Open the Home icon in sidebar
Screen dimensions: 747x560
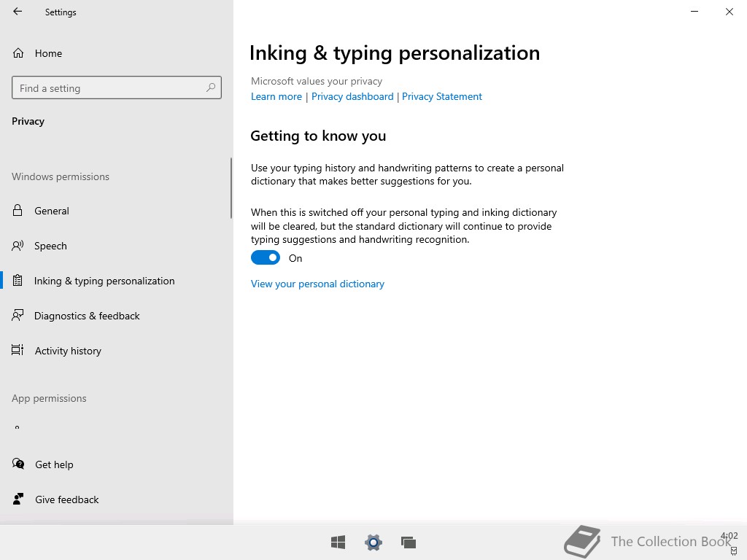pos(18,52)
